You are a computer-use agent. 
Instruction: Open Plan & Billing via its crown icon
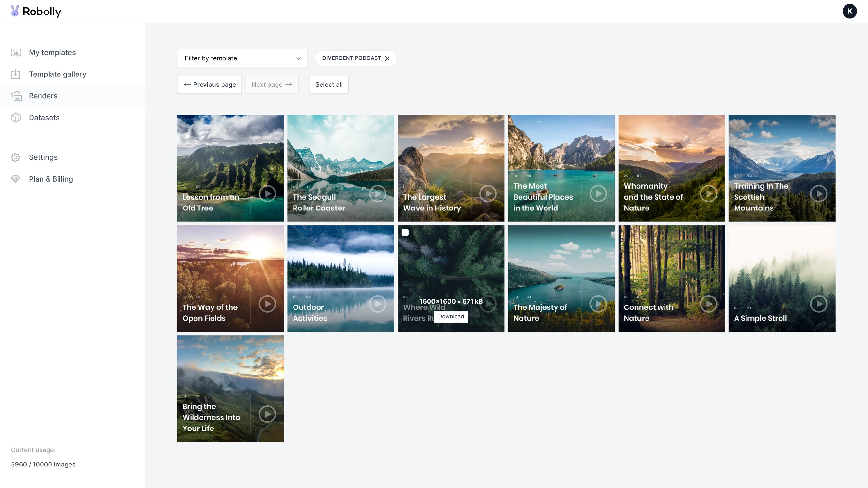pyautogui.click(x=15, y=179)
